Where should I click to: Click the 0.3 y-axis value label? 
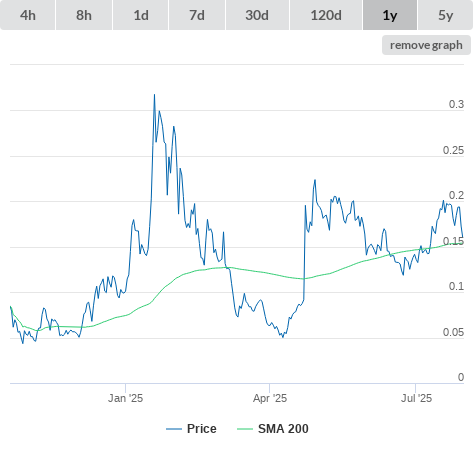456,104
